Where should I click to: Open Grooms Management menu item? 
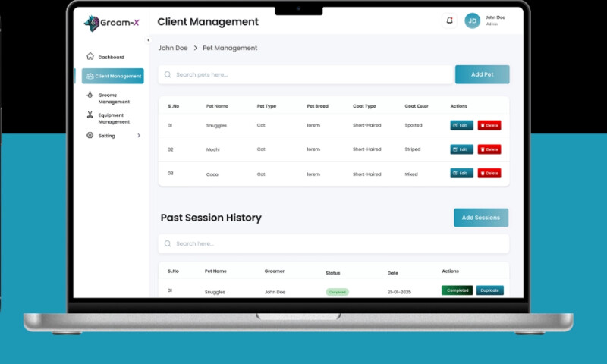[114, 99]
